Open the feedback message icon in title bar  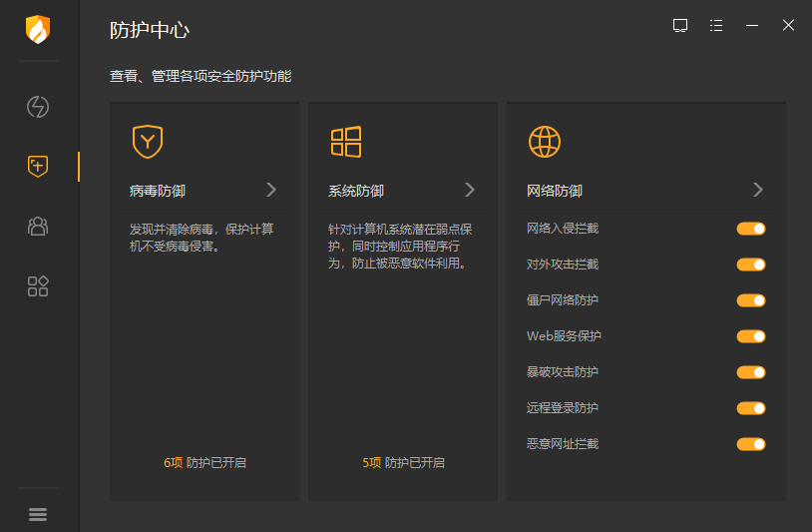click(680, 25)
